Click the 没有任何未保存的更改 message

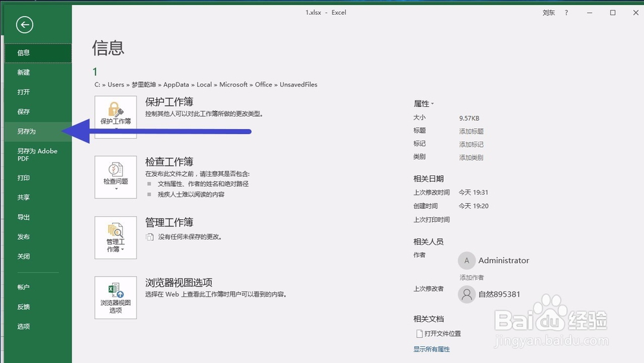click(190, 237)
